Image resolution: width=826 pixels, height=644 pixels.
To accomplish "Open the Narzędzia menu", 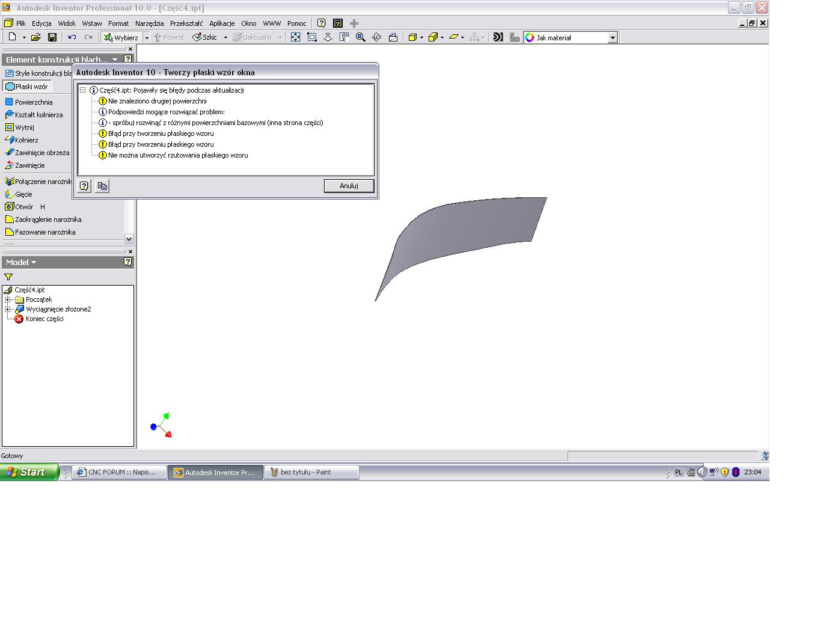I will (x=149, y=23).
